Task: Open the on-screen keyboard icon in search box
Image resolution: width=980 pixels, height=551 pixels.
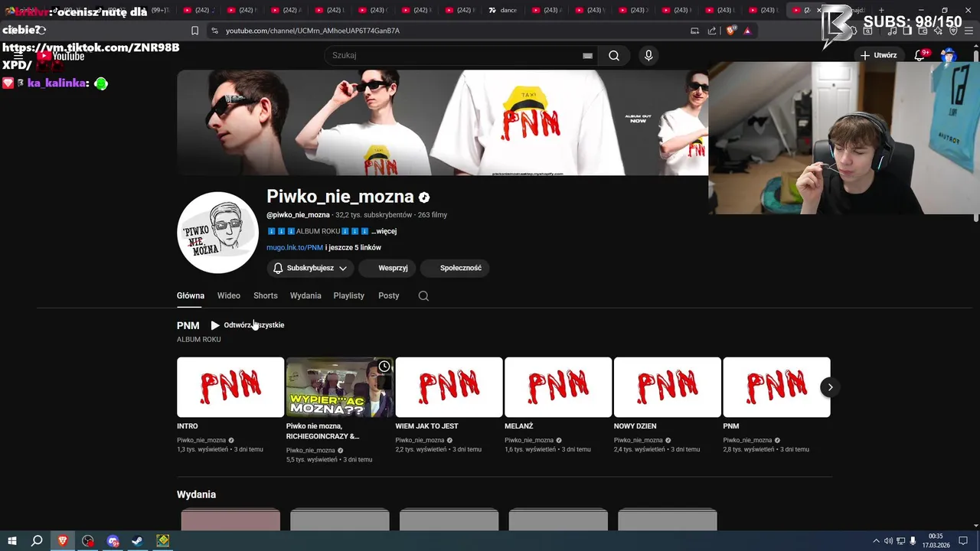Action: pyautogui.click(x=587, y=55)
